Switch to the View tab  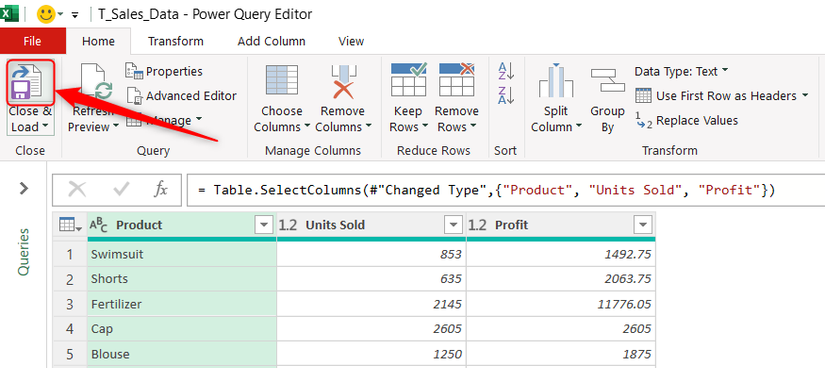point(351,41)
